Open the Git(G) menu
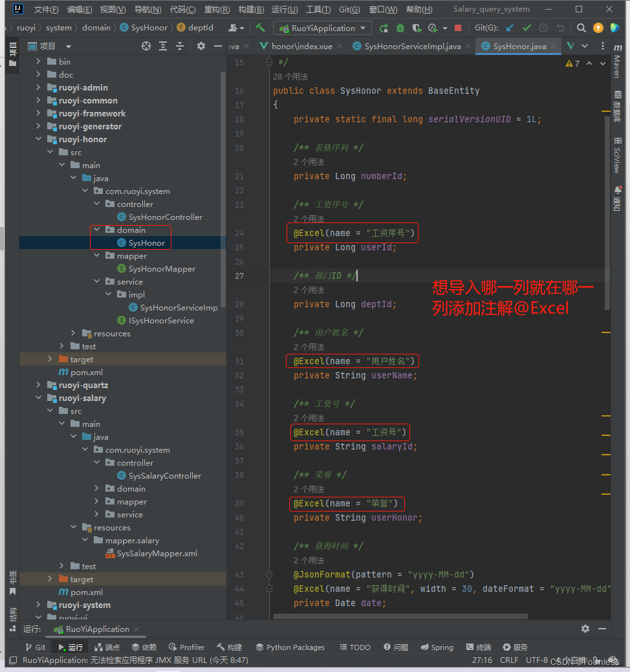This screenshot has height=672, width=630. click(349, 10)
